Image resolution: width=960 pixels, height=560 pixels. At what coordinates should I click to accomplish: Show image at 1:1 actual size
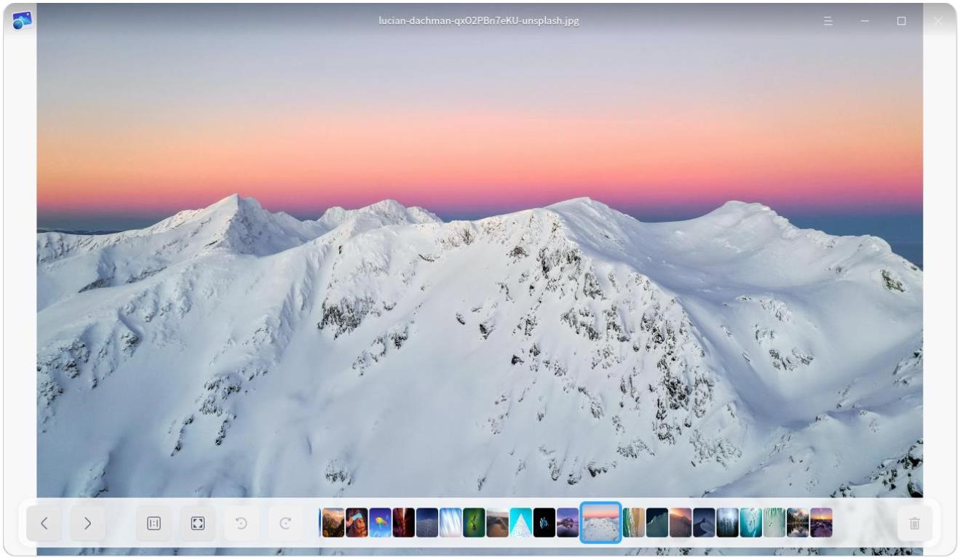[154, 523]
